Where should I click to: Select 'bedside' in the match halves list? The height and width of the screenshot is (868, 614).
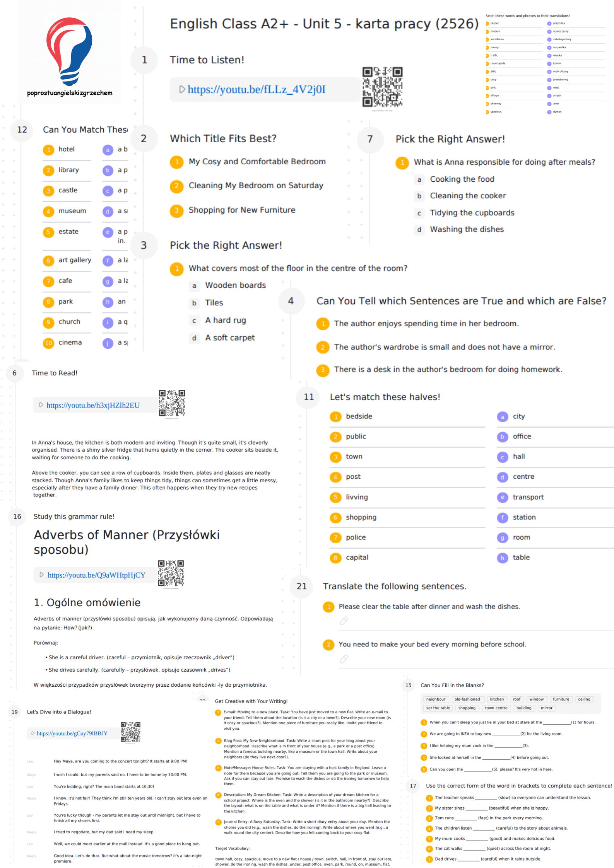(x=359, y=416)
